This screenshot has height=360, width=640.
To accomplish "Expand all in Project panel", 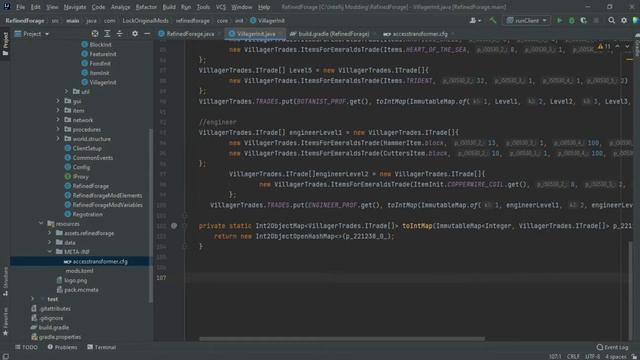I will pos(107,34).
